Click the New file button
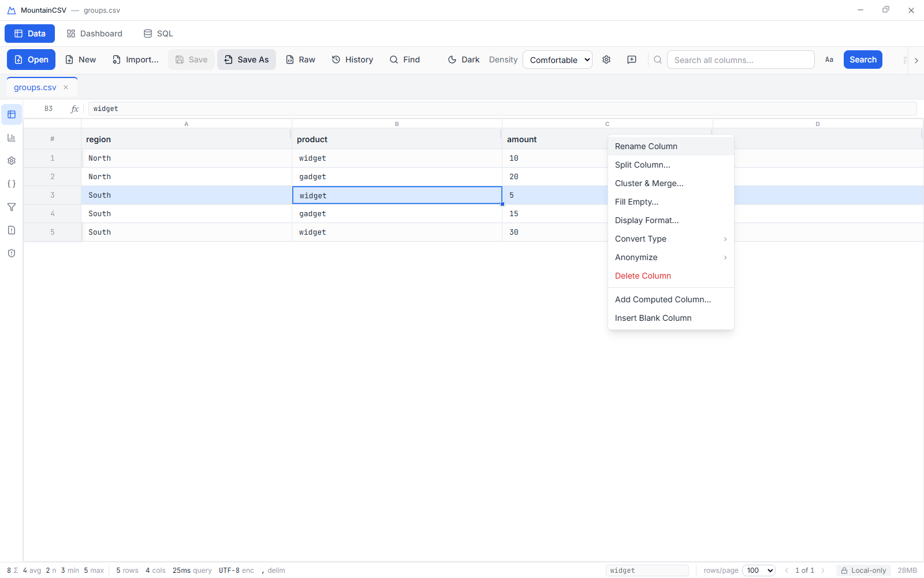924x578 pixels. coord(80,60)
